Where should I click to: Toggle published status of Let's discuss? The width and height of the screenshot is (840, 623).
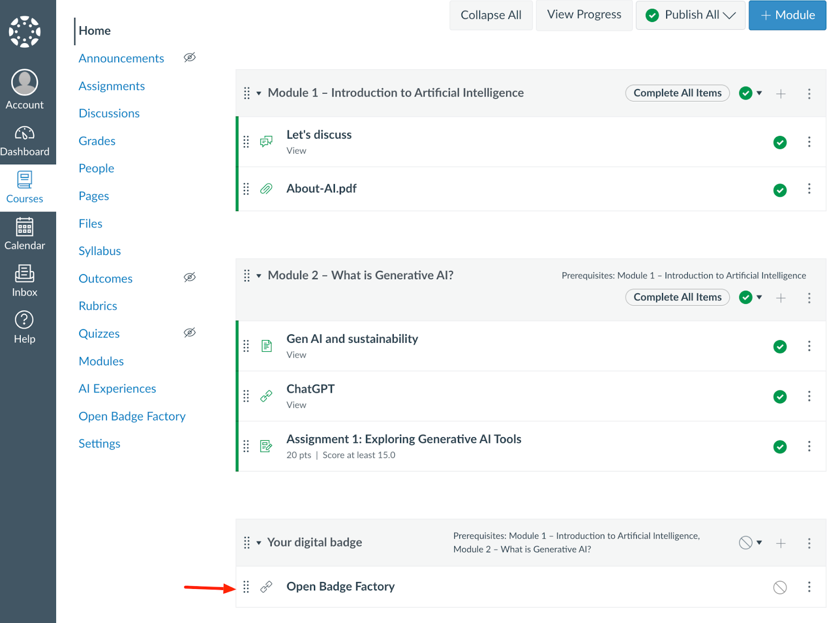[x=780, y=142]
